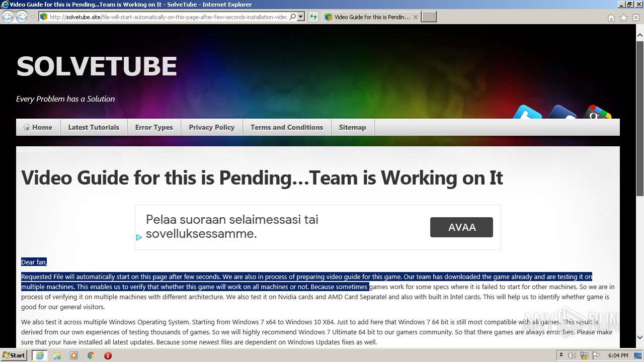Click the Internet Explorer logo in title bar
This screenshot has height=362, width=644.
(5, 5)
